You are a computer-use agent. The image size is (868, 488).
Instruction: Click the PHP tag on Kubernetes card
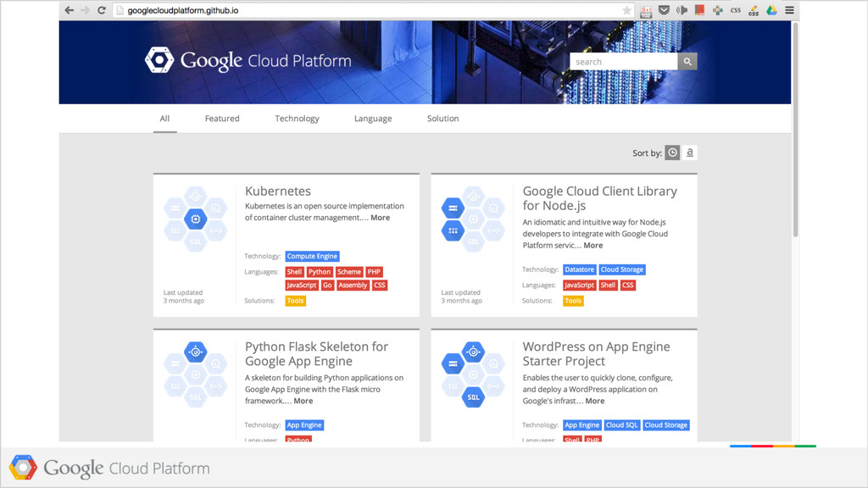[x=374, y=272]
